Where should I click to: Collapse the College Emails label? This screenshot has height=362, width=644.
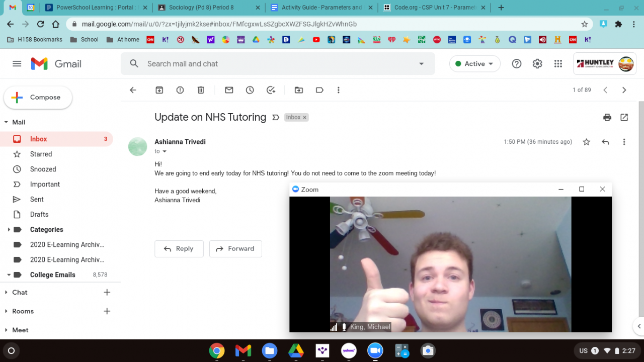[x=9, y=275]
